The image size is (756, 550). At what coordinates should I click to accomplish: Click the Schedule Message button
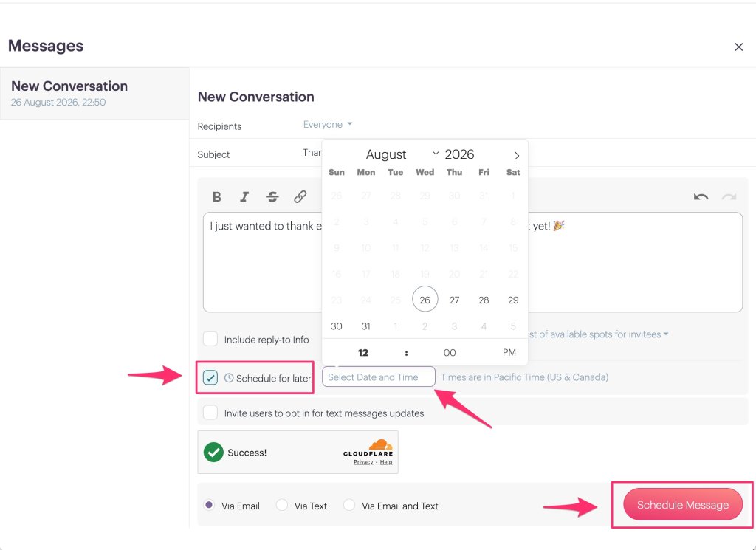click(683, 505)
